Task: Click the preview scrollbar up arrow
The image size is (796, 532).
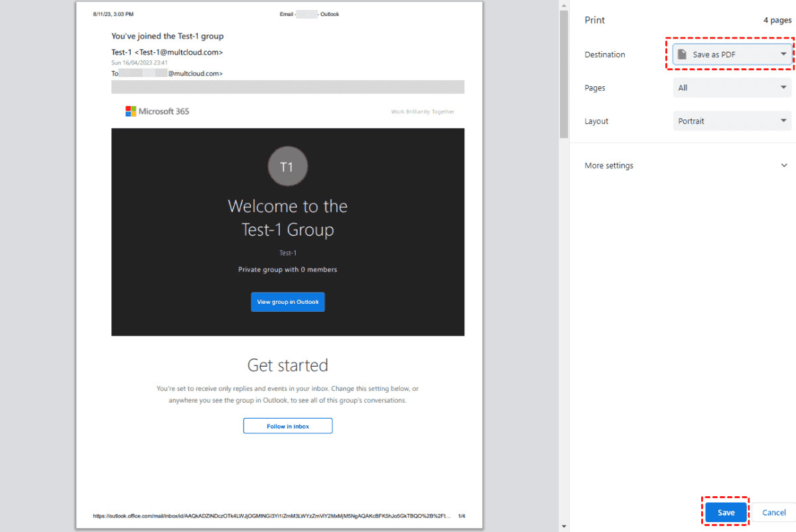Action: (564, 5)
